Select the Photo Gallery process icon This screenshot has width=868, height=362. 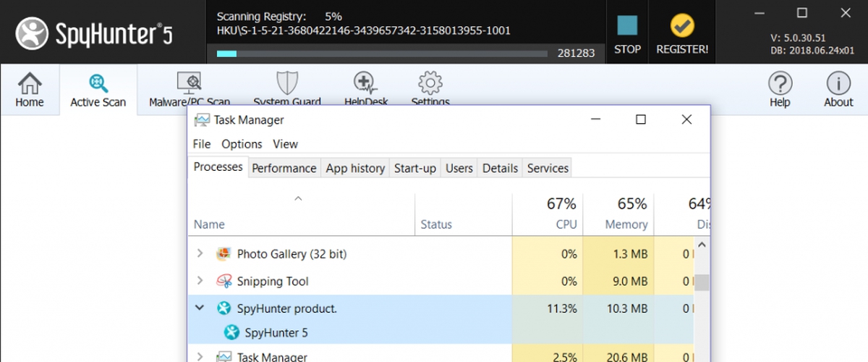224,254
